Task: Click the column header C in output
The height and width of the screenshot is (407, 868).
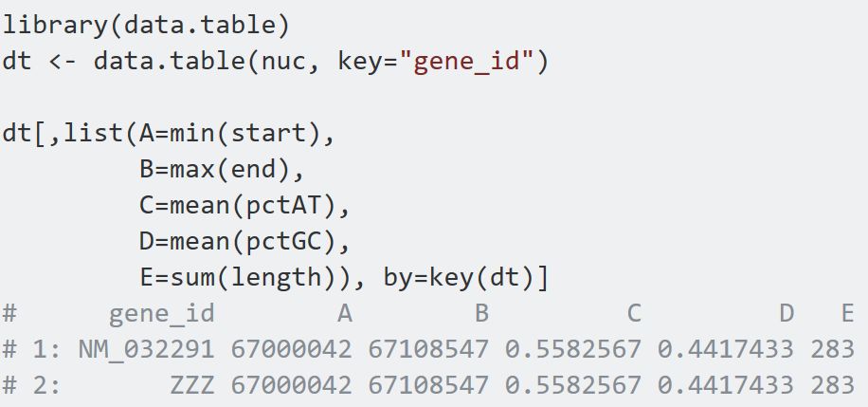Action: [634, 314]
